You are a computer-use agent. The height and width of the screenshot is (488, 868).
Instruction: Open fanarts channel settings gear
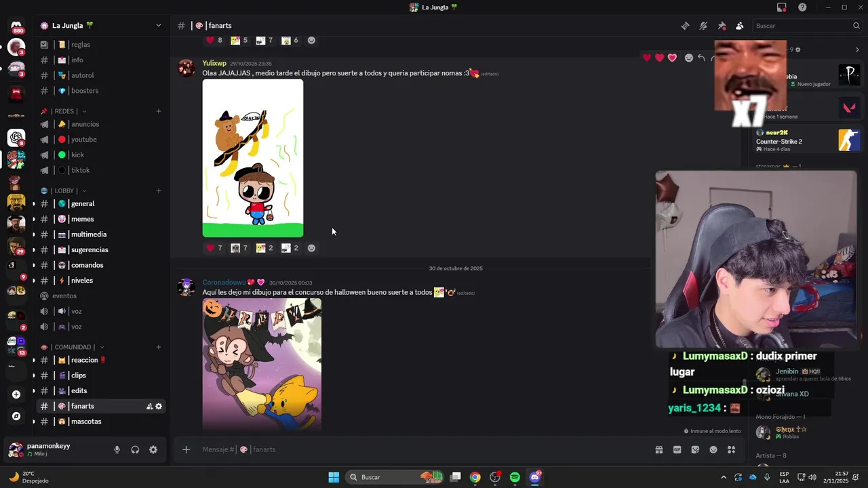click(159, 407)
